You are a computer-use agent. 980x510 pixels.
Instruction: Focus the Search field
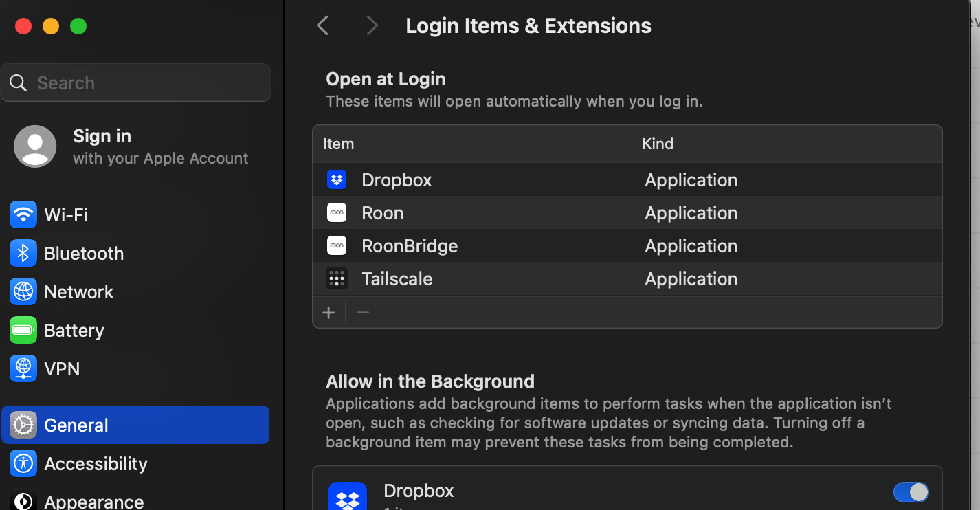[x=135, y=82]
